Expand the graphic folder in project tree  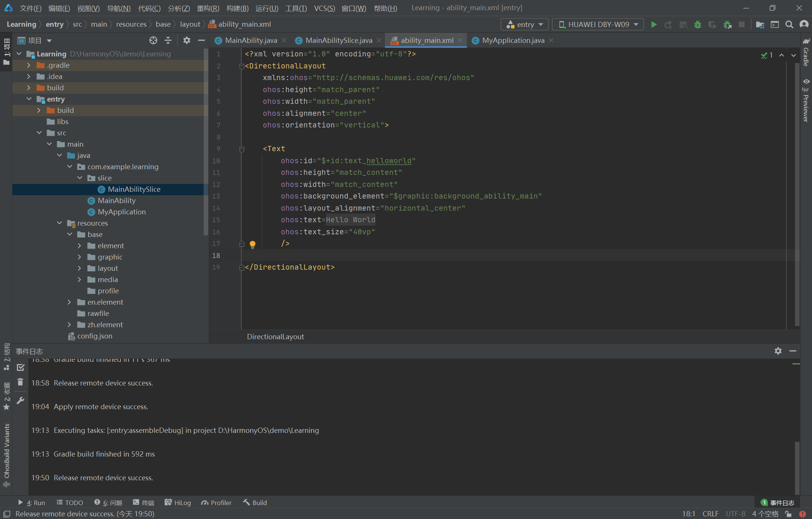coord(79,257)
